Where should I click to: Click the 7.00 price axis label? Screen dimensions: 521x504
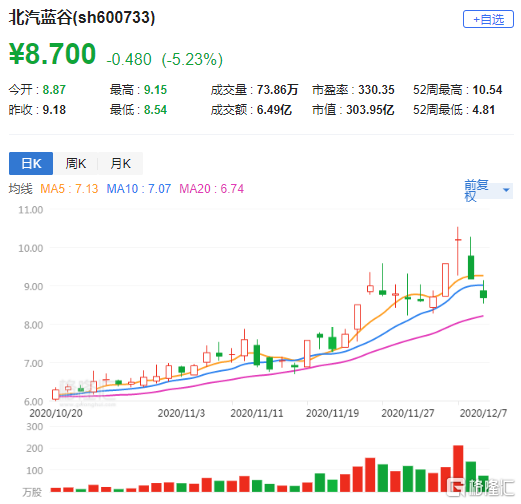tap(33, 363)
